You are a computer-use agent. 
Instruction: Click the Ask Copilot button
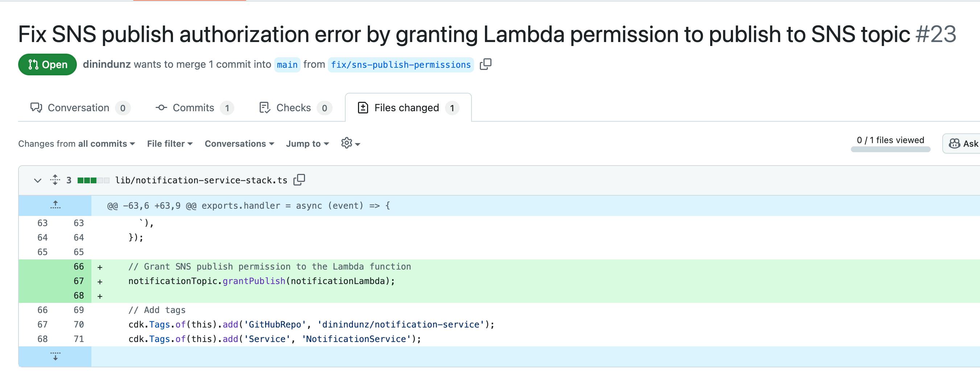pos(963,143)
